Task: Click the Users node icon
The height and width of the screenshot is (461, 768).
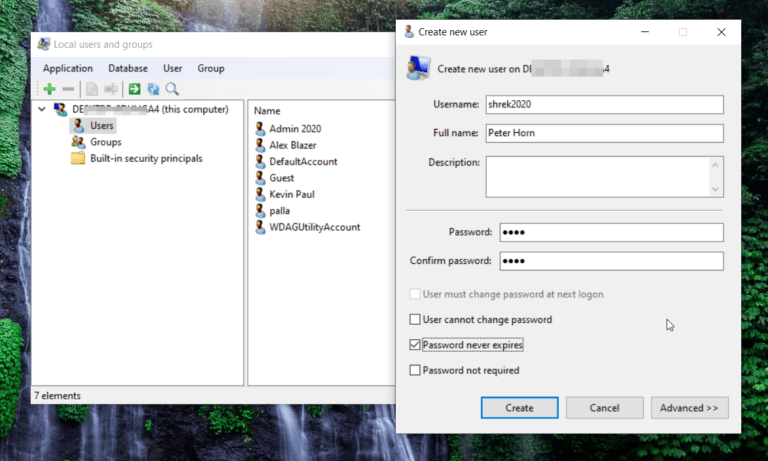Action: [x=78, y=125]
